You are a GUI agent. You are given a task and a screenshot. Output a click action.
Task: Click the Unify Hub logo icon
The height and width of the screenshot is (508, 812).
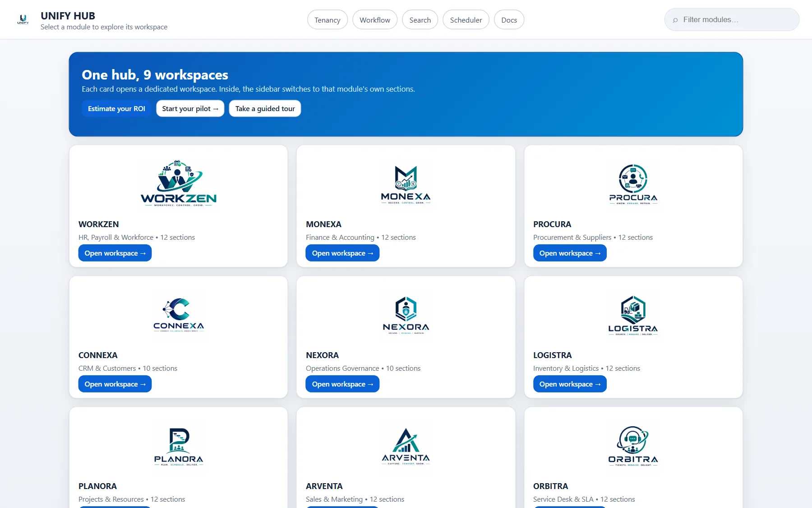click(x=23, y=19)
